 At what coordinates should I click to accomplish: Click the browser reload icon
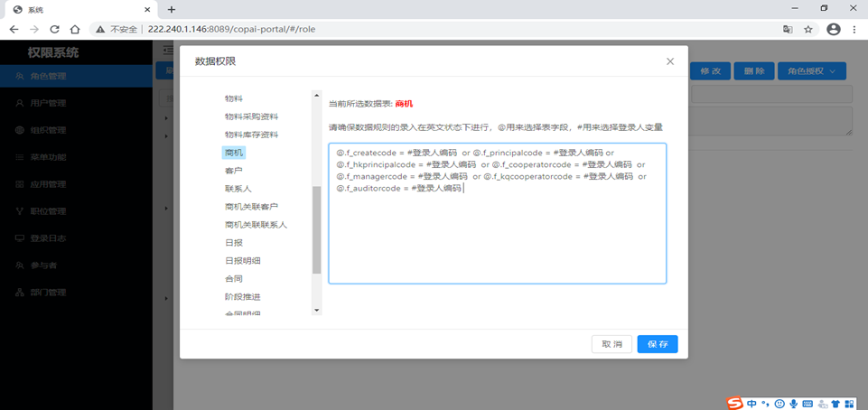coord(54,29)
